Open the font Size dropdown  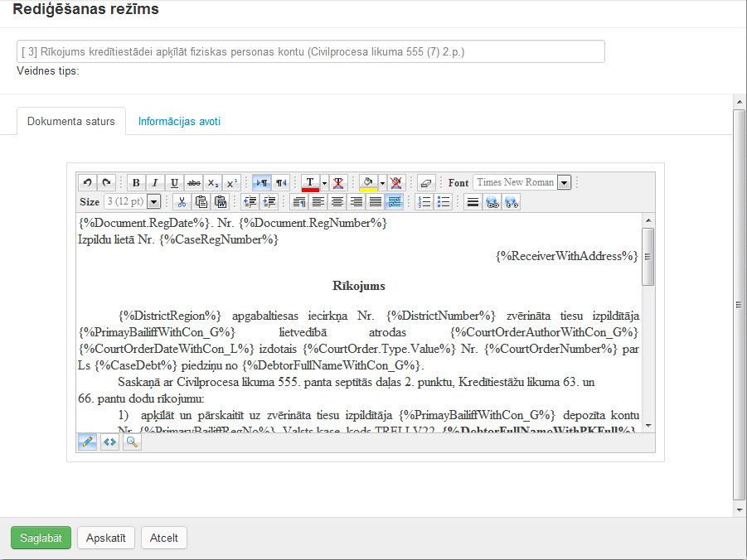153,202
